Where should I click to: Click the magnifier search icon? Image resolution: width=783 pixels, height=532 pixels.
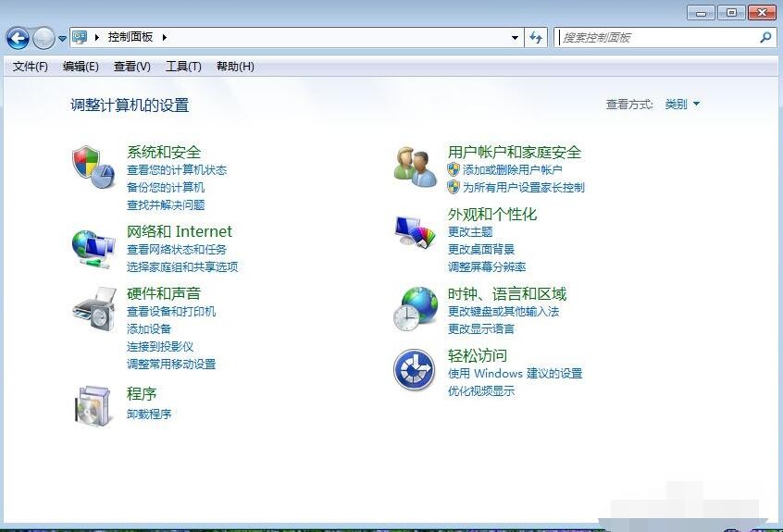765,37
